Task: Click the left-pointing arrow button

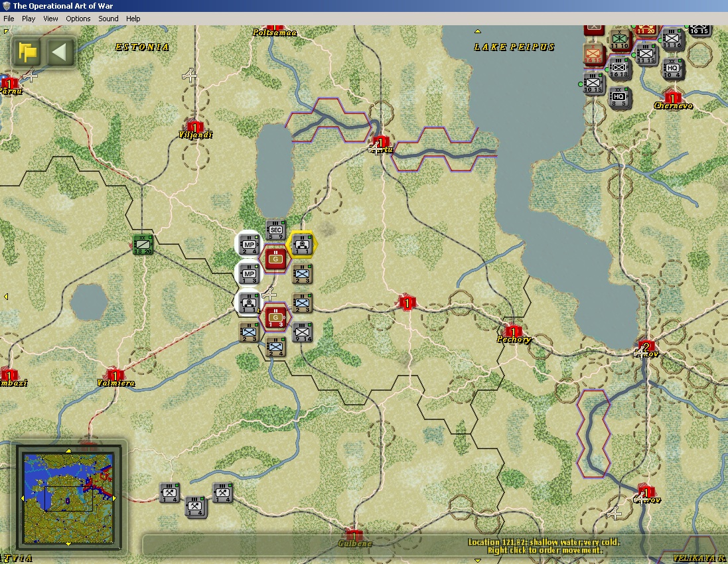Action: click(x=60, y=52)
